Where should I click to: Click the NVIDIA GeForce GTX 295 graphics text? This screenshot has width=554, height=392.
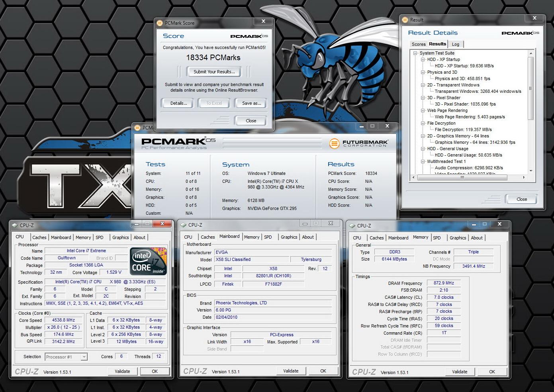pyautogui.click(x=272, y=208)
